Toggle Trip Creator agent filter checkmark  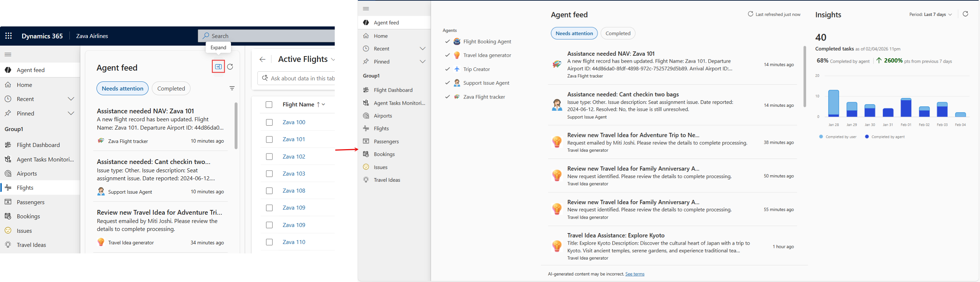[x=448, y=69]
